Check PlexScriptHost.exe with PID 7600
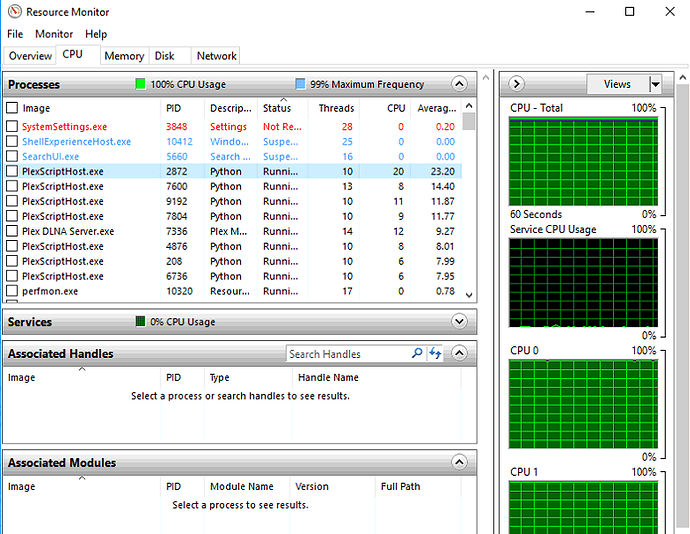Viewport: 690px width, 534px height. (x=12, y=186)
